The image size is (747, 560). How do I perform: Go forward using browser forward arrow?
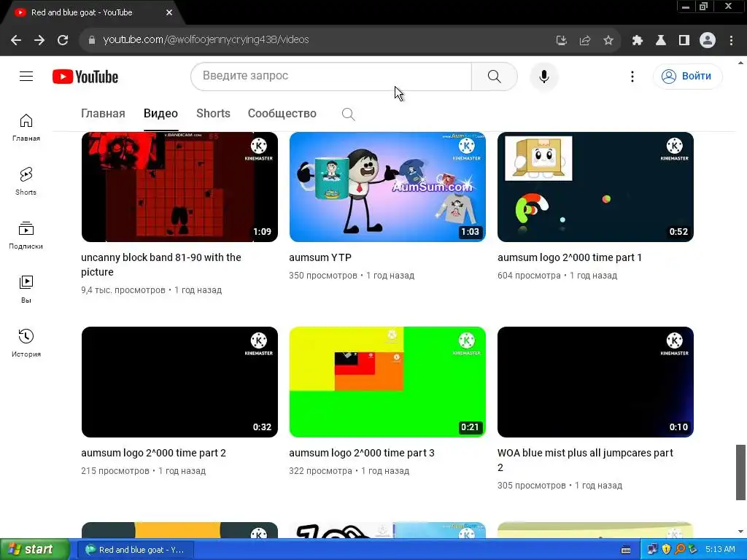39,40
